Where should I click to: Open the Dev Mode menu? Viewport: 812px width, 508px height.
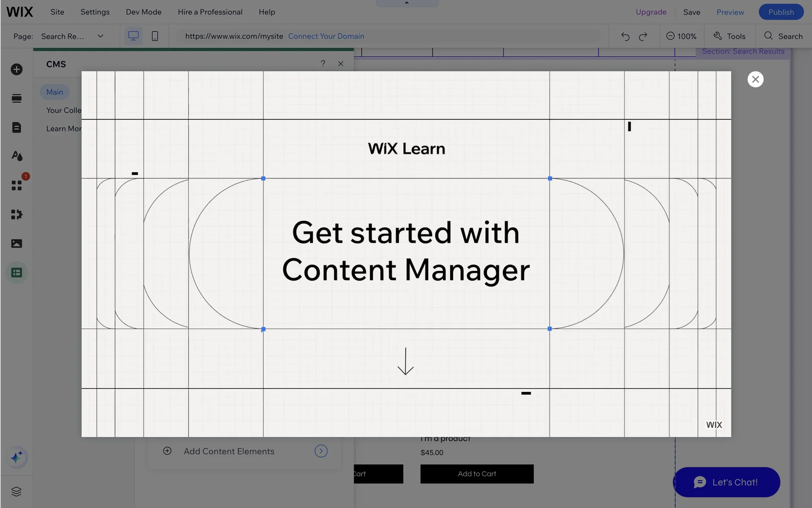click(143, 12)
